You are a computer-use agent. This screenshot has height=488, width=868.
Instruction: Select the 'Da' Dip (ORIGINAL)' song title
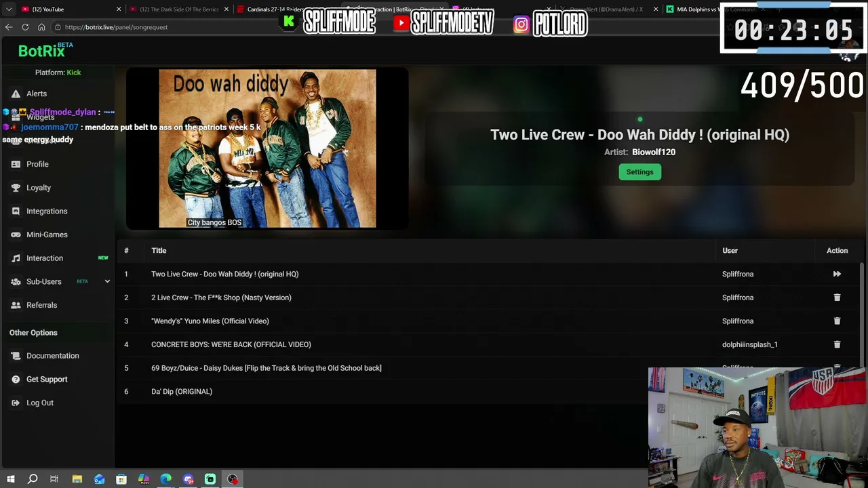click(x=182, y=392)
